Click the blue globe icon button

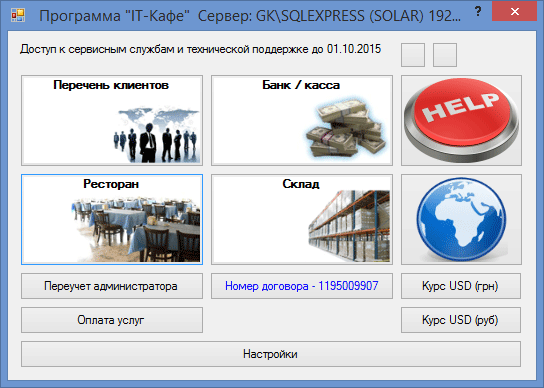point(461,219)
